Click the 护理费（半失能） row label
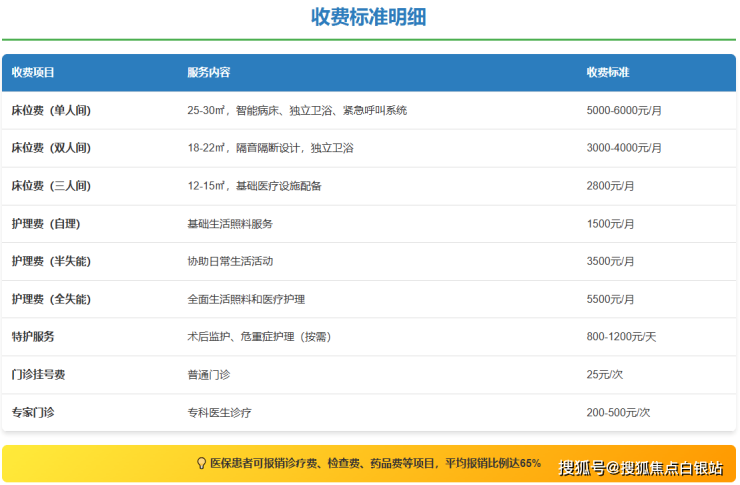740x485 pixels. (51, 261)
